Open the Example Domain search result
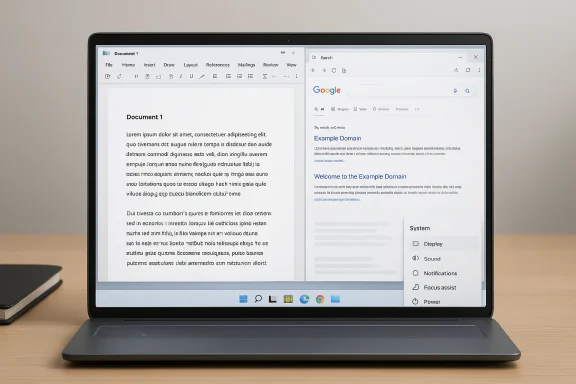This screenshot has width=576, height=384. click(337, 138)
